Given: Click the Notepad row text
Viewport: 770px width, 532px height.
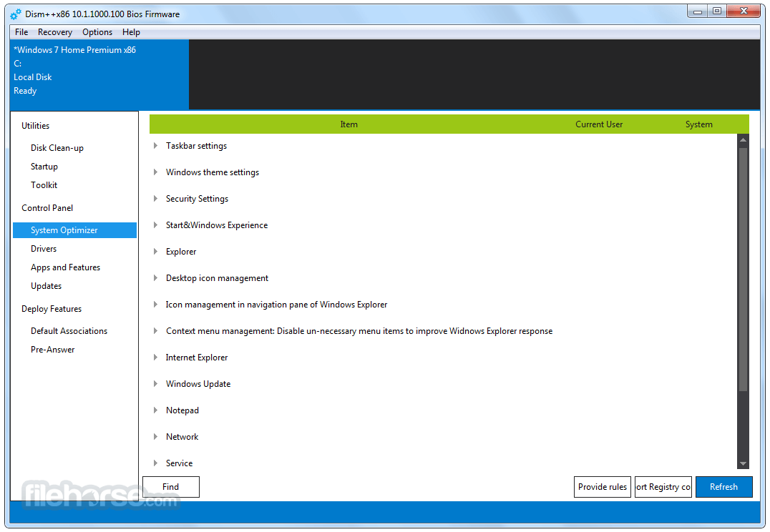Looking at the screenshot, I should 182,410.
